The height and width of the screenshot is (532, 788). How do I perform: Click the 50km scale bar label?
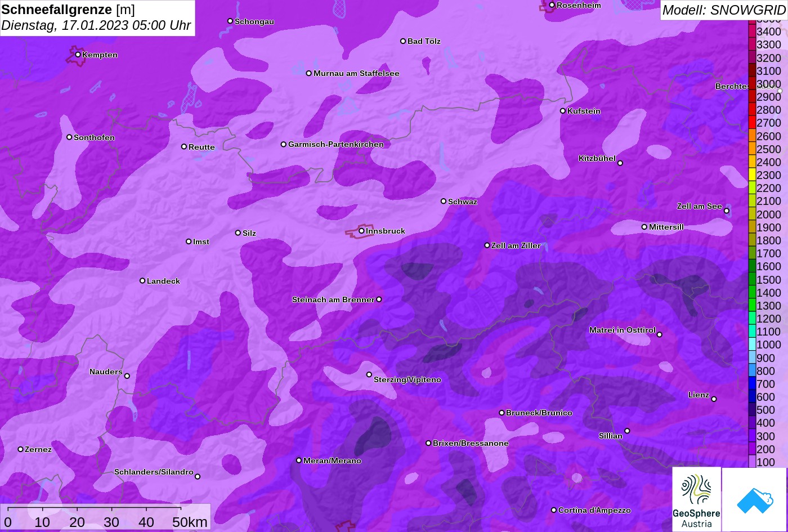coord(190,522)
